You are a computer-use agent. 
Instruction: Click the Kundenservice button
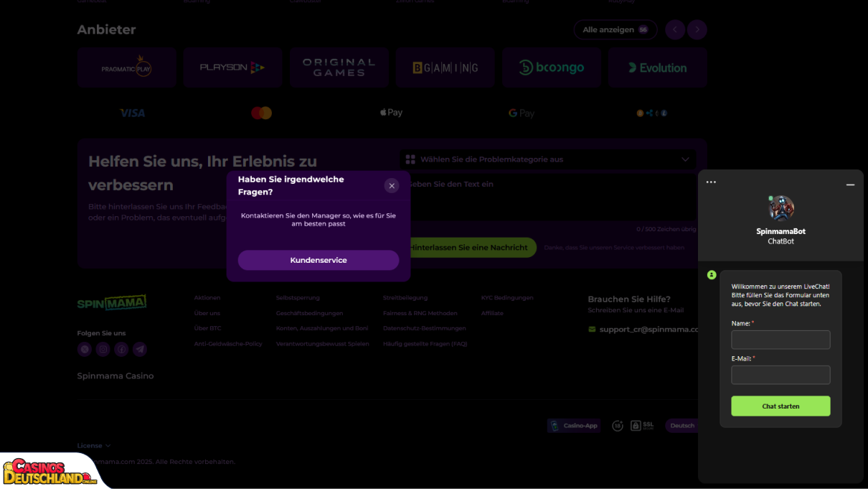pos(319,260)
